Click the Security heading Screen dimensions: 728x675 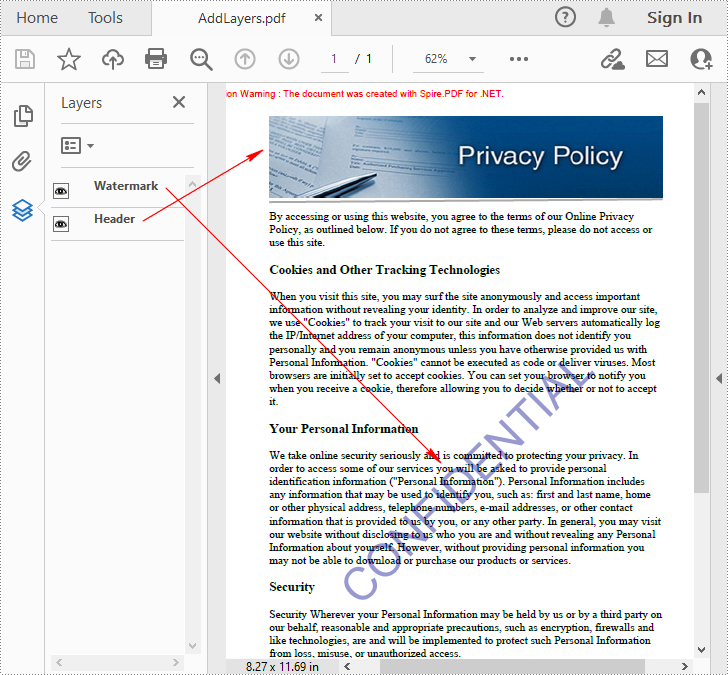tap(292, 587)
